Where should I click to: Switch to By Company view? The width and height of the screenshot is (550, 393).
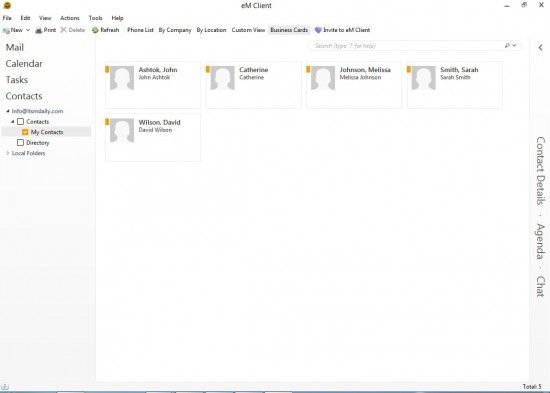point(175,30)
